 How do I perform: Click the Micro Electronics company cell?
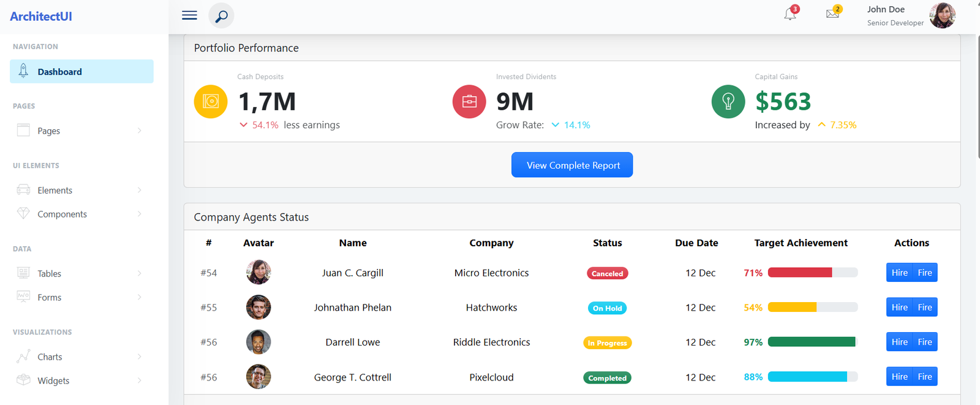tap(491, 273)
